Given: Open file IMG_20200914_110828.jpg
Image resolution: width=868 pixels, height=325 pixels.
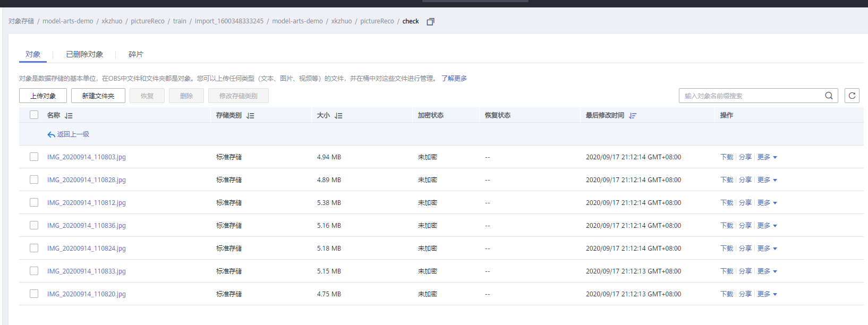Looking at the screenshot, I should (x=87, y=180).
